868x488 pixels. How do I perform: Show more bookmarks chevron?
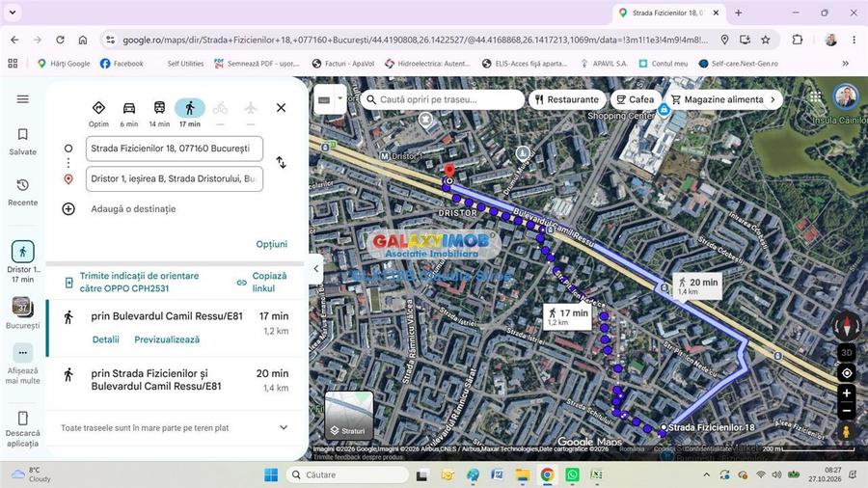[x=845, y=64]
